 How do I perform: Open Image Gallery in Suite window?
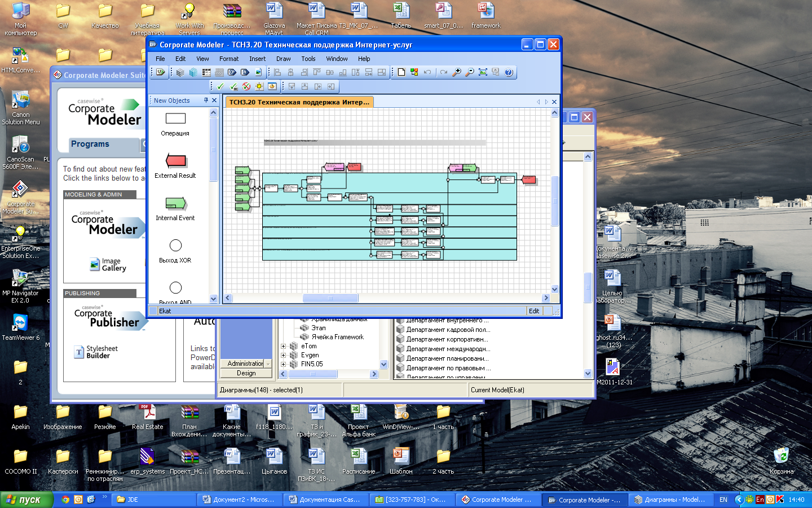[x=108, y=265]
